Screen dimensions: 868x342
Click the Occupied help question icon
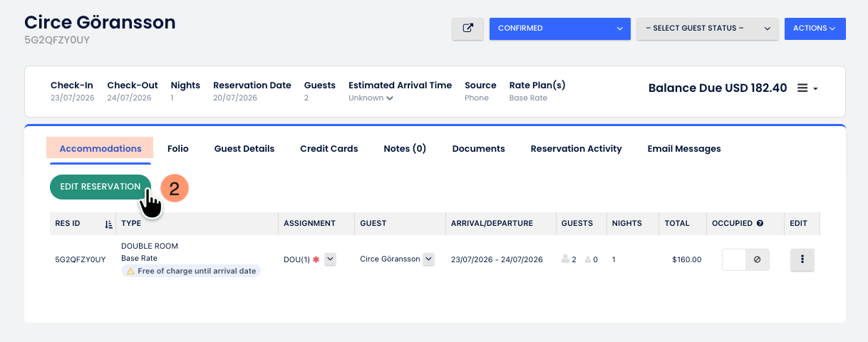click(760, 224)
